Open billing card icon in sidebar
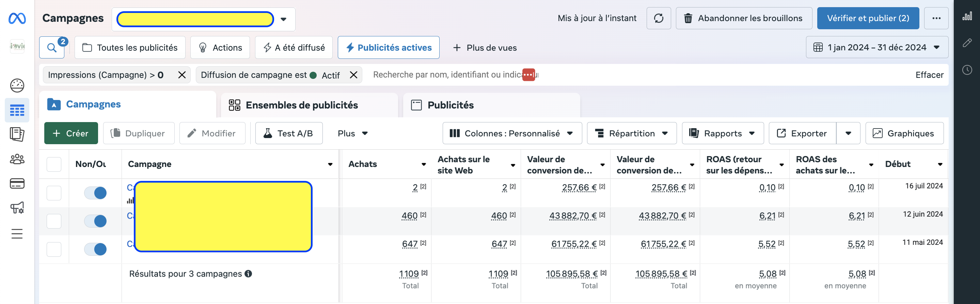Image resolution: width=980 pixels, height=304 pixels. tap(17, 184)
